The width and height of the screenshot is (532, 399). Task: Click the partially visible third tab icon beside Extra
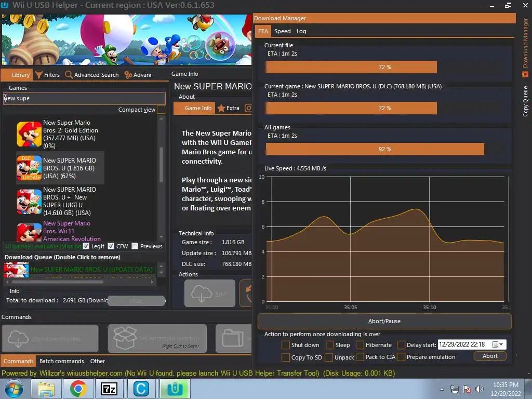(248, 108)
